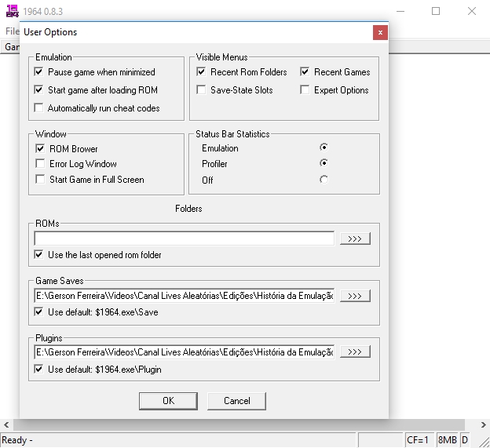Toggle Use default $1964.exe\Plugin checkbox

[38, 369]
